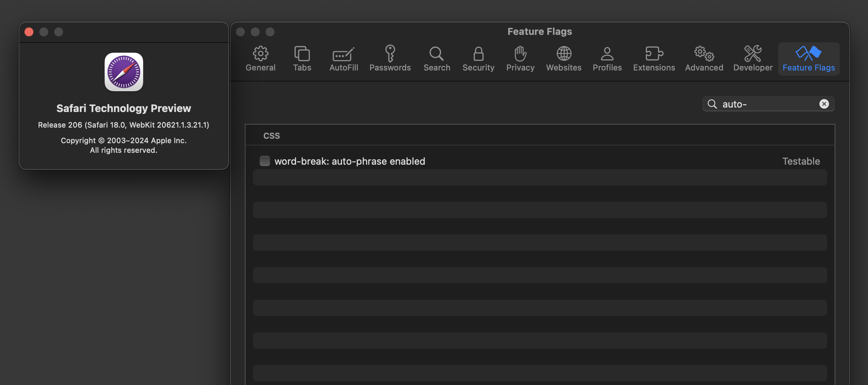Click the 'word-break: auto-phrase enabled' label
868x385 pixels.
(349, 161)
